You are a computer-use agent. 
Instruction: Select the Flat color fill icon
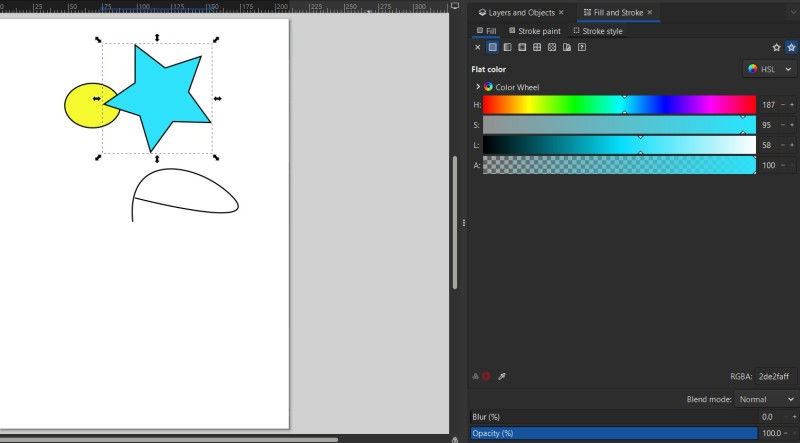(492, 47)
